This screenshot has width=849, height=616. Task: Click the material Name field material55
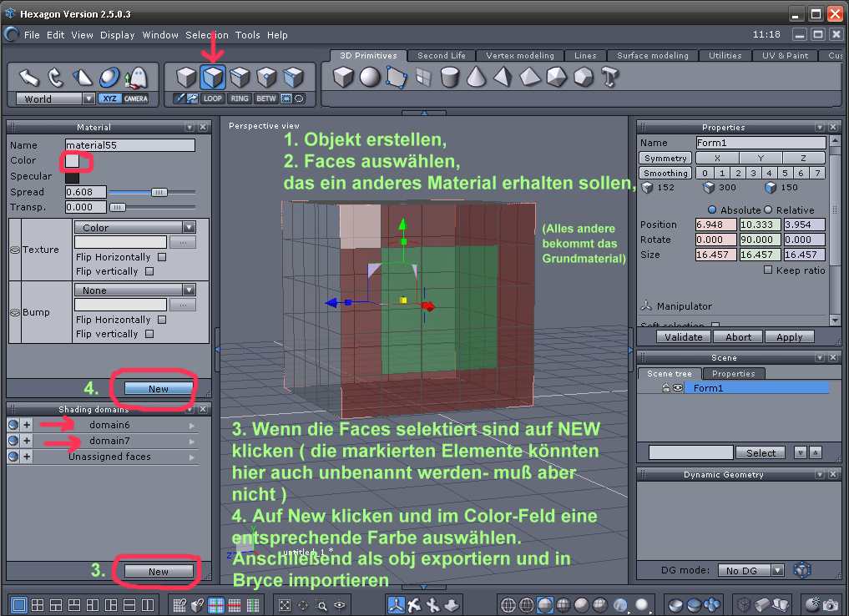click(x=130, y=145)
